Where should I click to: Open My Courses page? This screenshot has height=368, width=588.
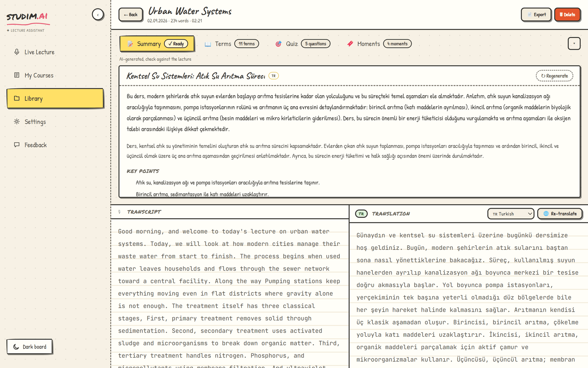(55, 75)
